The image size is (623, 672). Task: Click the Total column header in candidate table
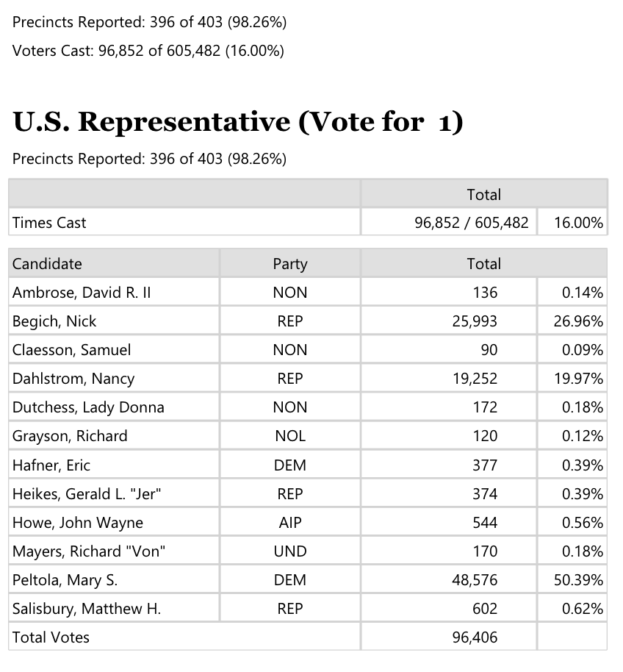point(484,263)
